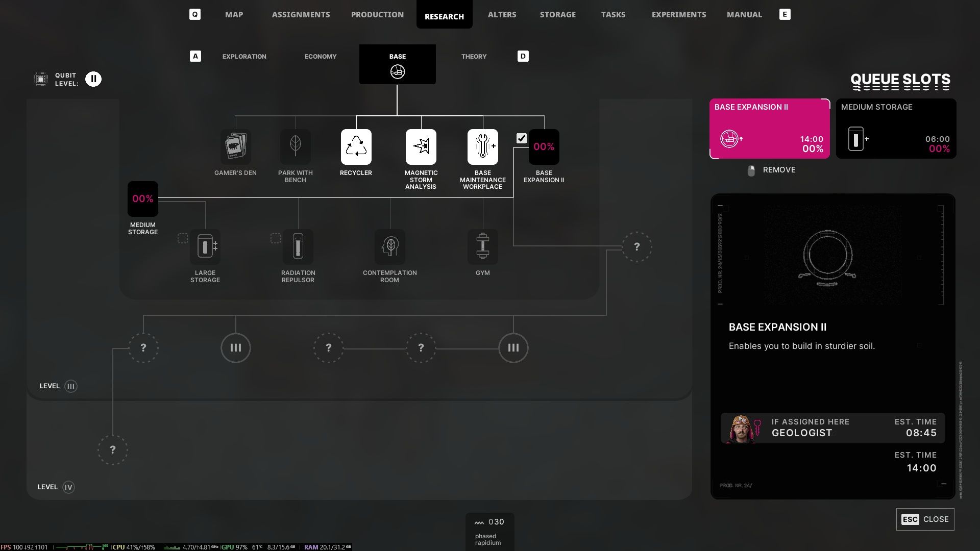Open the Production tab
The image size is (980, 551).
[x=377, y=14]
